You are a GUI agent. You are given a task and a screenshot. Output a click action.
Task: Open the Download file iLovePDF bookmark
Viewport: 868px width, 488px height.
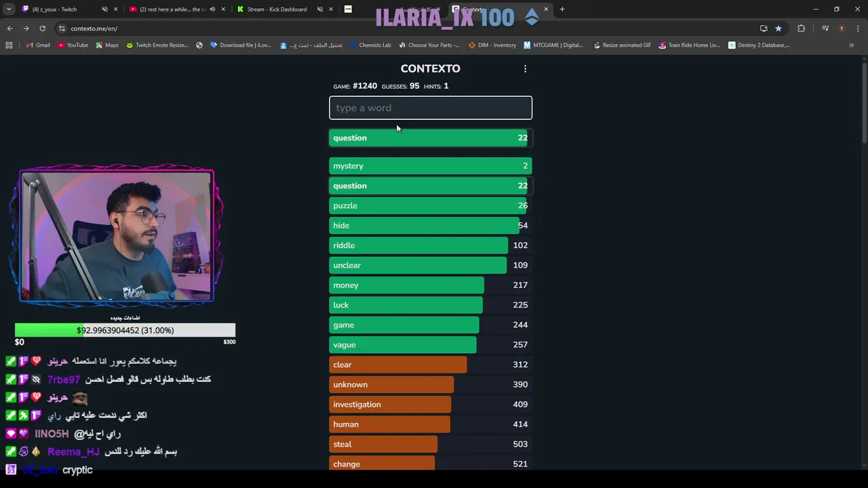pyautogui.click(x=241, y=45)
